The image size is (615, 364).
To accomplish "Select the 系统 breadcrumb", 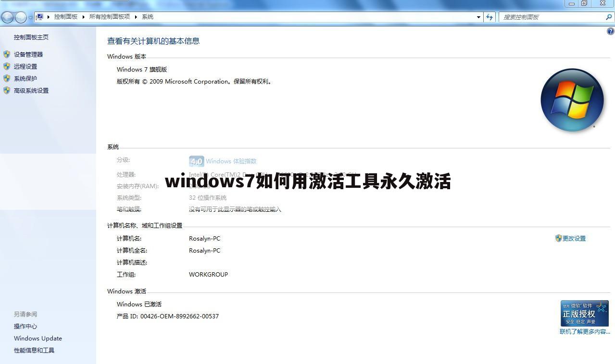I will pos(148,17).
